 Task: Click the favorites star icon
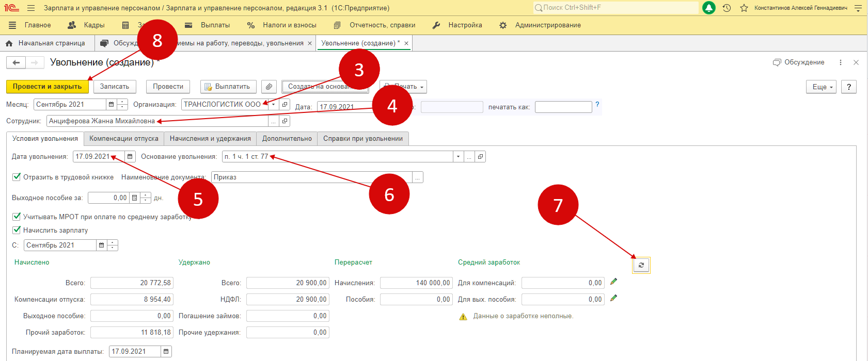tap(744, 8)
